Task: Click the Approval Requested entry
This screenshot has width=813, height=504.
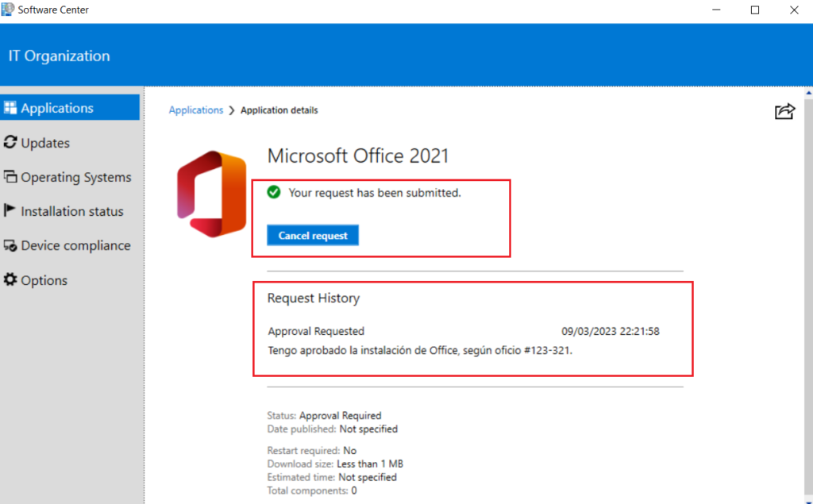Action: 316,331
